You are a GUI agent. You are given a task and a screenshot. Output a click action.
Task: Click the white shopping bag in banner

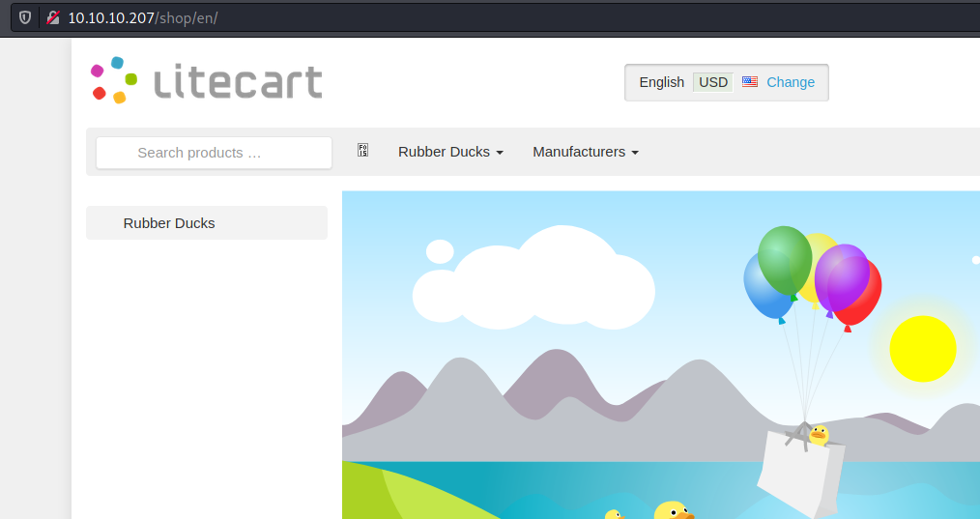point(800,472)
